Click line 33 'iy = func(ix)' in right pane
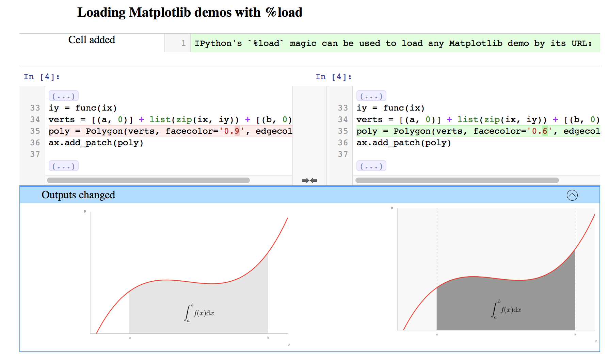The height and width of the screenshot is (364, 608). (390, 108)
